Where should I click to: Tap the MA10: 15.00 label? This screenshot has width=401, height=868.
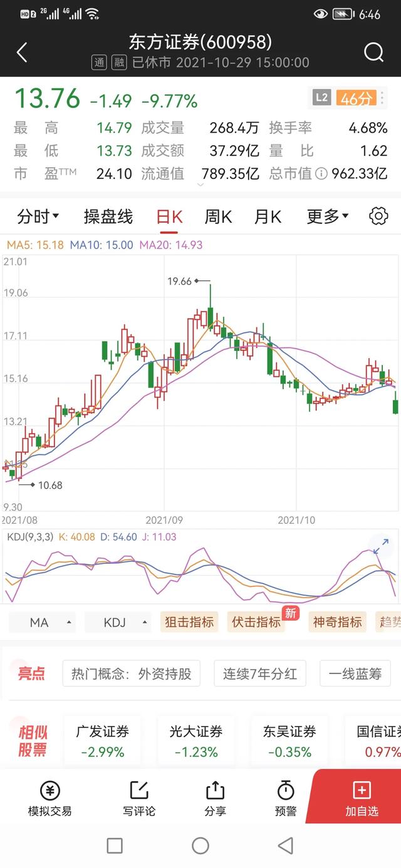(102, 245)
